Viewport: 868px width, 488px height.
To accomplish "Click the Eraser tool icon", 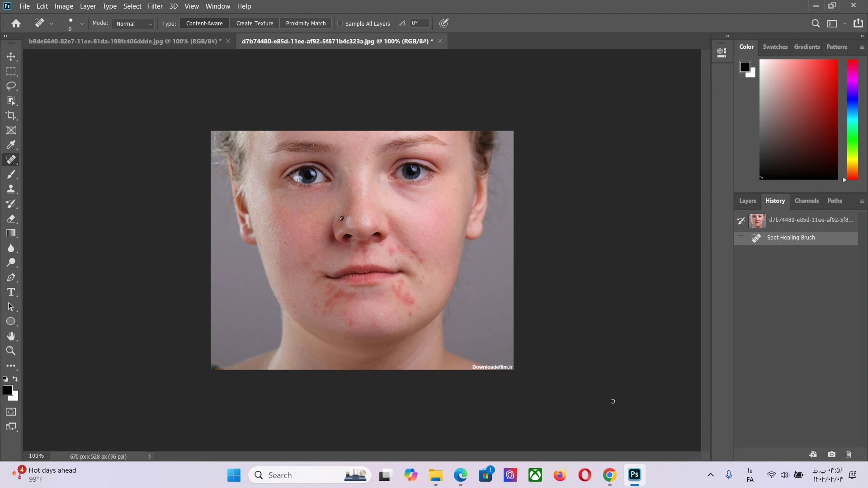I will tap(11, 219).
